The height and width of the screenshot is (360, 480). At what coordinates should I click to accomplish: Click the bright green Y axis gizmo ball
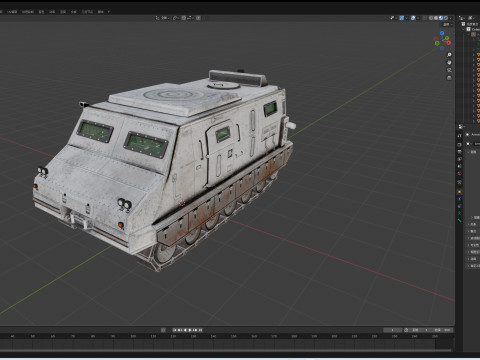coord(447,38)
